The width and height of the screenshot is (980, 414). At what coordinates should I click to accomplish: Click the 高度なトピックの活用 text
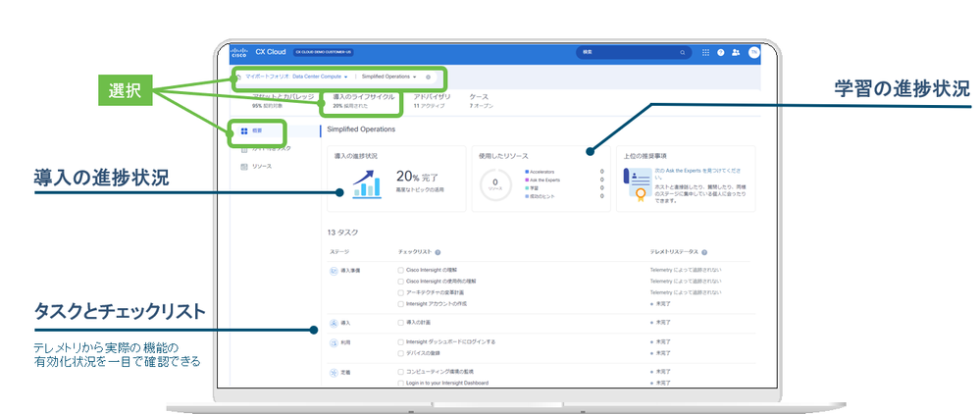pos(420,189)
